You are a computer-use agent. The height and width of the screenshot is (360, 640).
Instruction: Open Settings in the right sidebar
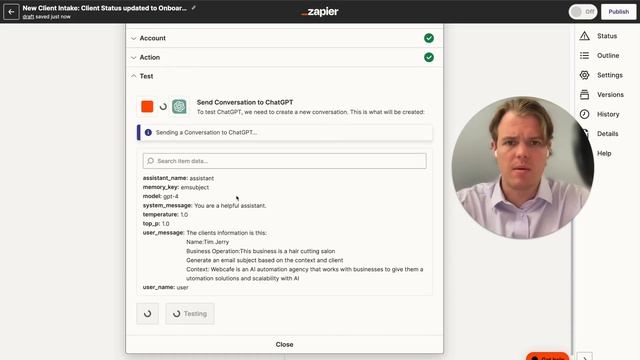pyautogui.click(x=610, y=75)
